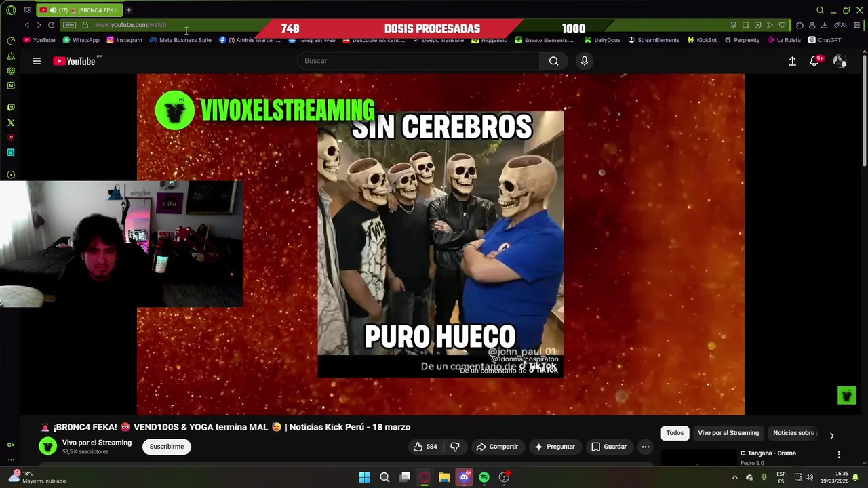Image resolution: width=868 pixels, height=488 pixels.
Task: Open the extensions cube icon
Action: tap(800, 25)
